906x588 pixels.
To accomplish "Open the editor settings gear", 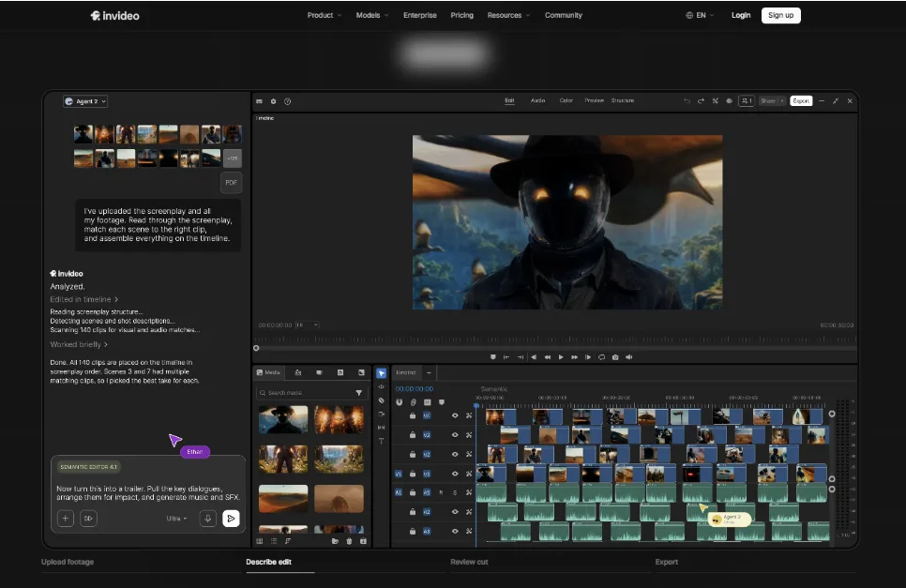I will (273, 101).
